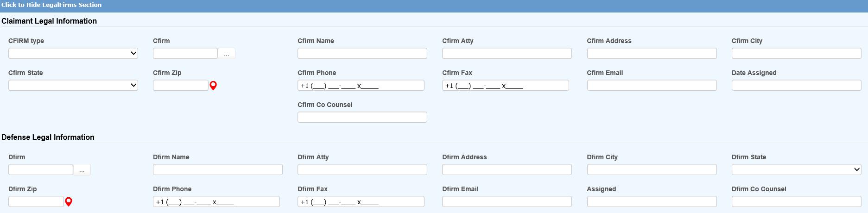Focus the Cfirm Fax number field
Image resolution: width=868 pixels, height=213 pixels.
(505, 85)
